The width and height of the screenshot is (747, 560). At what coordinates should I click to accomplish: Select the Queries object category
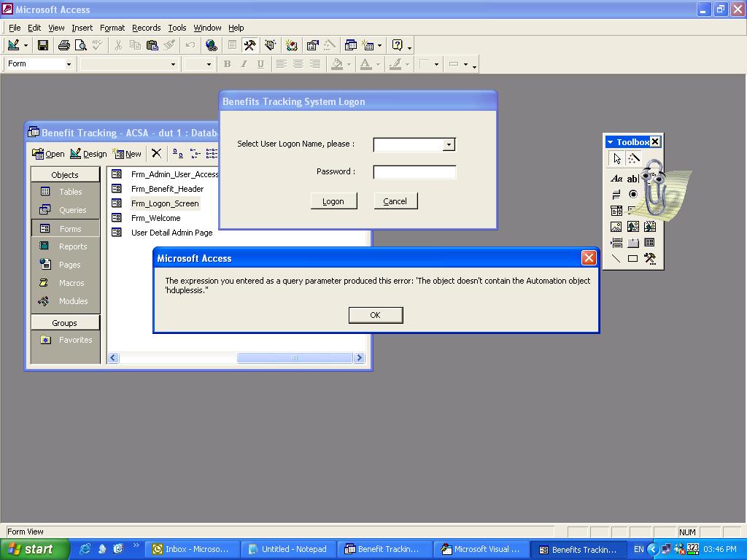(65, 210)
